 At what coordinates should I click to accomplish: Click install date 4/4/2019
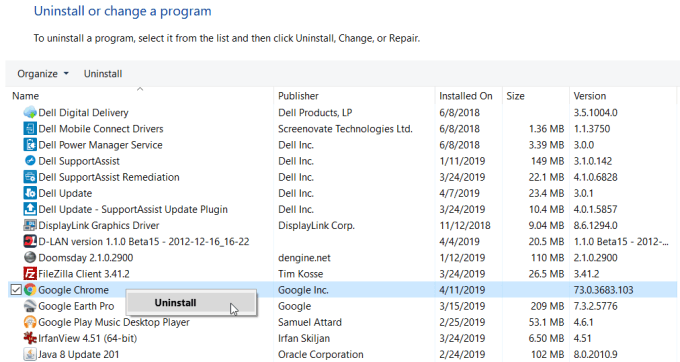coord(459,241)
